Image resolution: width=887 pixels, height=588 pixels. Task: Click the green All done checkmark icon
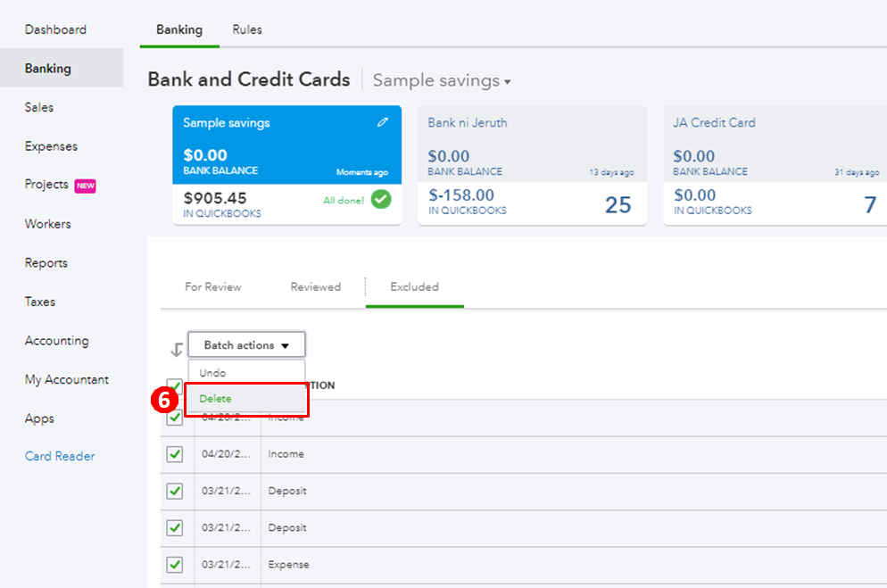(x=381, y=200)
